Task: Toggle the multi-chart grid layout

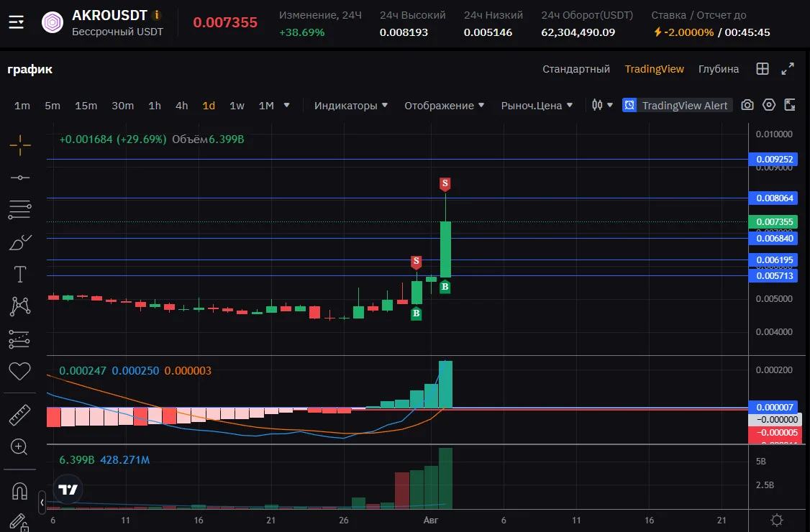Action: point(763,69)
